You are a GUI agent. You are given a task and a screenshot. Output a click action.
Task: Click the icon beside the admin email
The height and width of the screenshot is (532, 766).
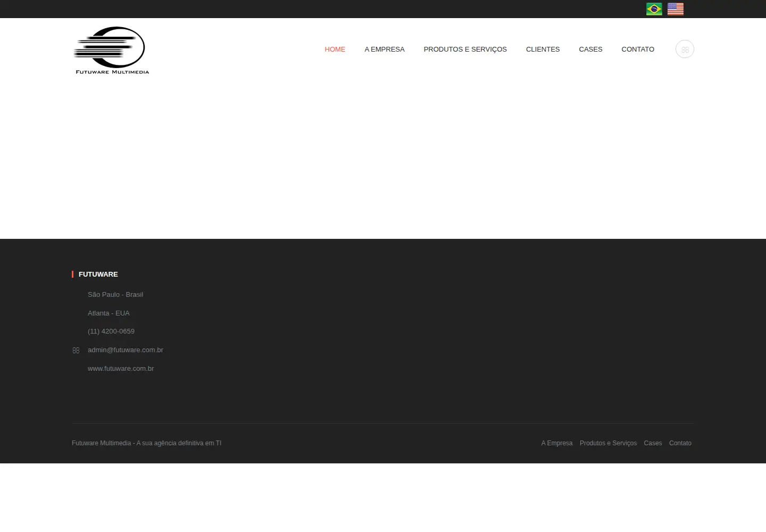point(76,350)
